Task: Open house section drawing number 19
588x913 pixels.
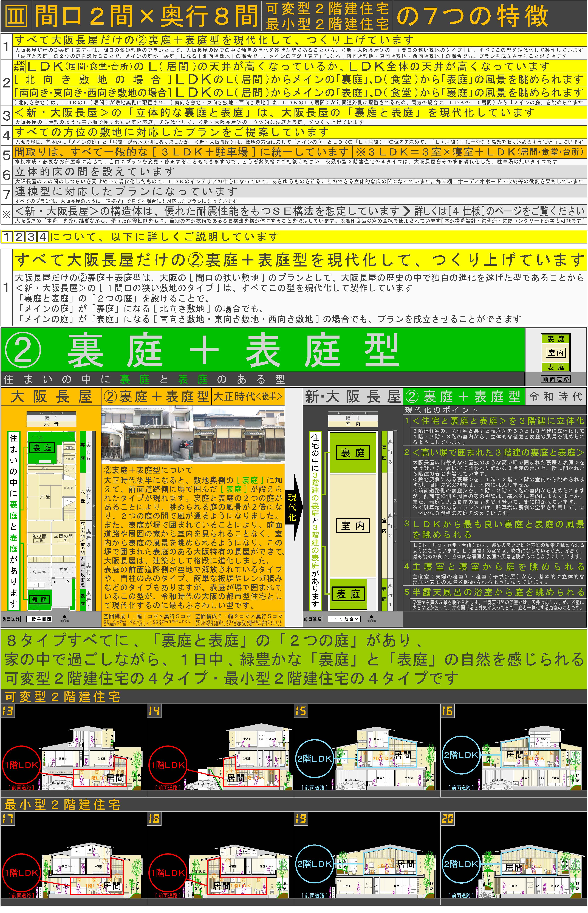Action: (x=367, y=859)
